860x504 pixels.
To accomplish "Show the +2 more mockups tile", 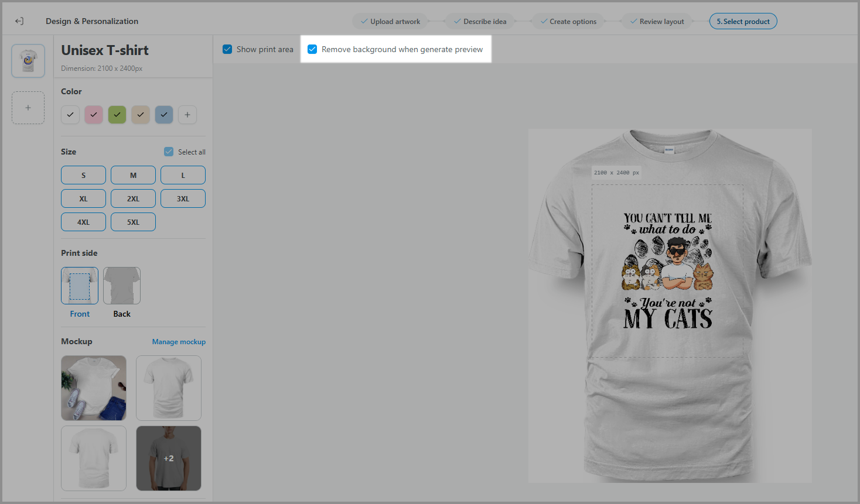I will (x=169, y=458).
